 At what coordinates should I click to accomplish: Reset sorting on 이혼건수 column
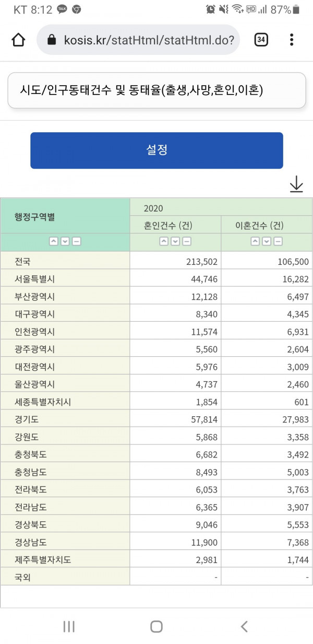278,241
